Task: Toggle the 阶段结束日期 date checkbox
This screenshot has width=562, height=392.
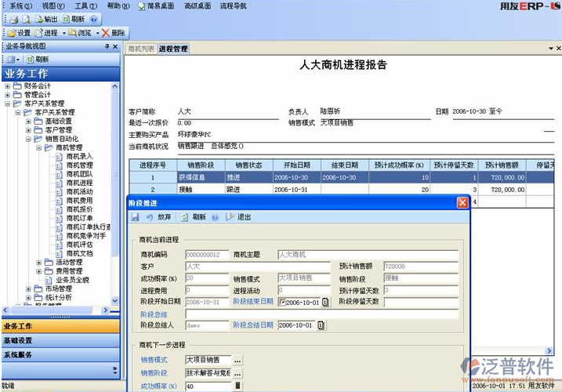Action: [x=282, y=302]
